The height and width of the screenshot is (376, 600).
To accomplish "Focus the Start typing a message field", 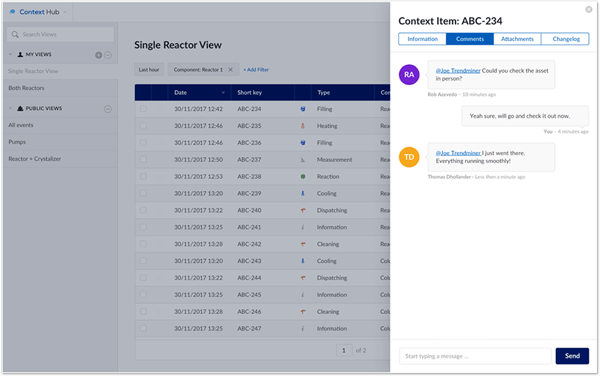I will pyautogui.click(x=475, y=356).
